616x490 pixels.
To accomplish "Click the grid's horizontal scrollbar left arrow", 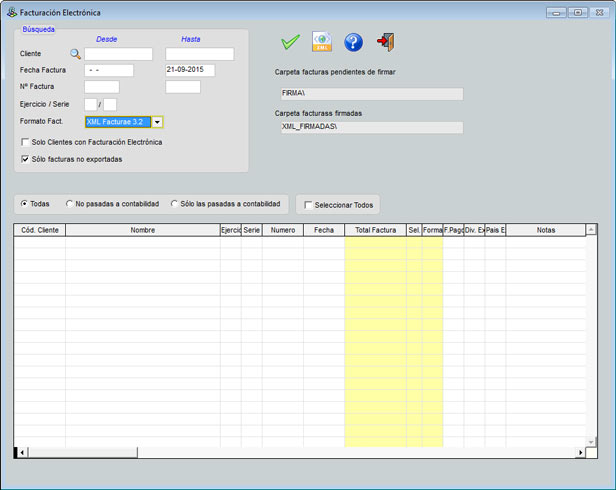I will 22,453.
